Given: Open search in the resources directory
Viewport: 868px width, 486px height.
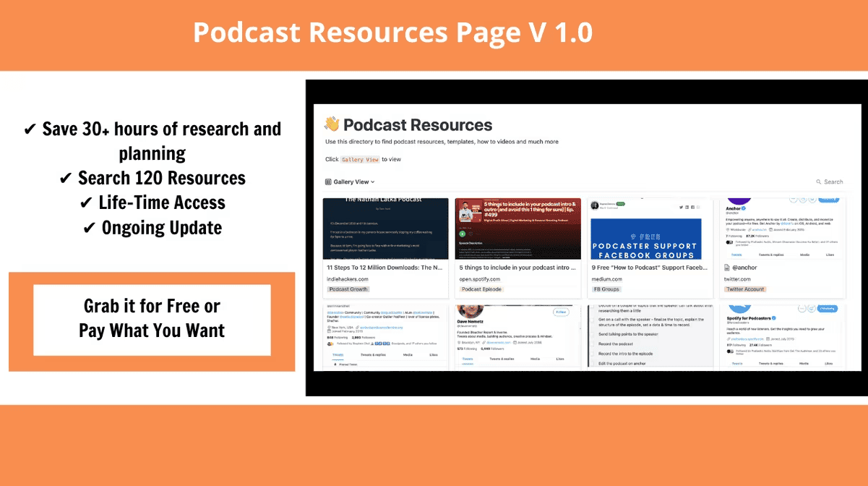Looking at the screenshot, I should coord(829,182).
